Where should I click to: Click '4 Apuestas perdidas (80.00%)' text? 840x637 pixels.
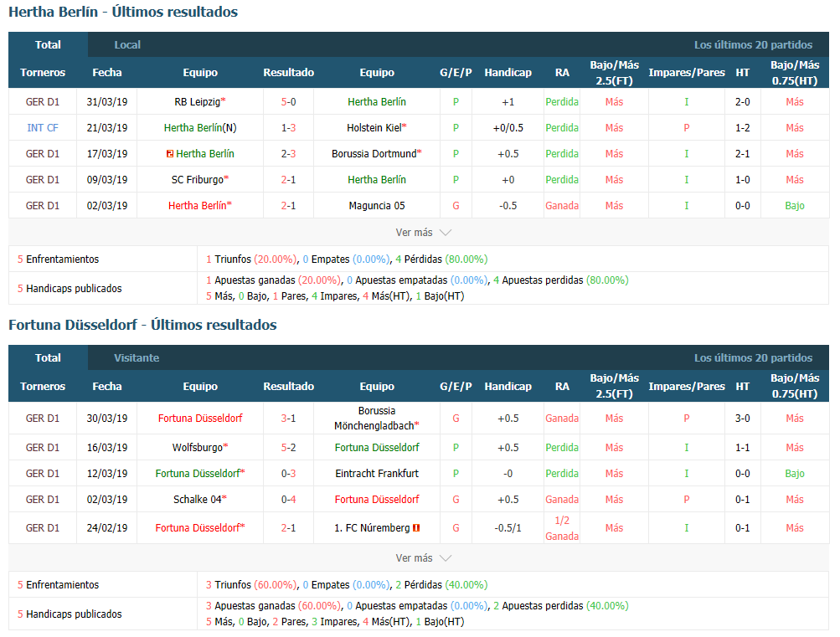(561, 280)
